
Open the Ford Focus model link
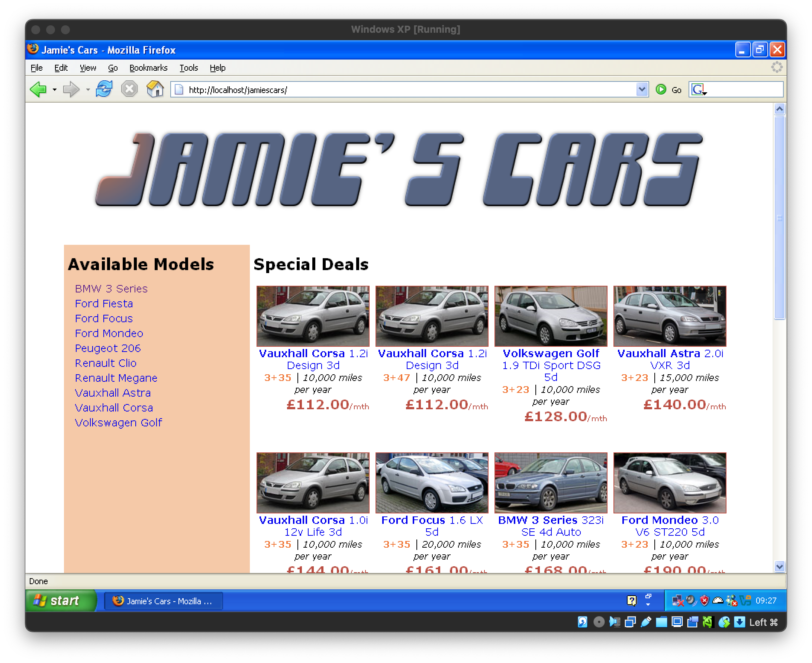[104, 318]
